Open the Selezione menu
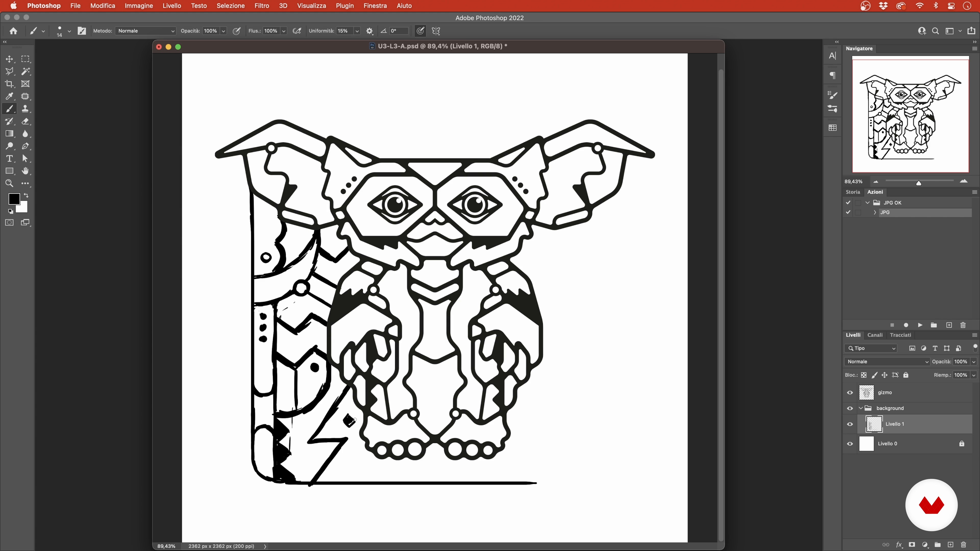Viewport: 980px width, 551px height. point(230,6)
